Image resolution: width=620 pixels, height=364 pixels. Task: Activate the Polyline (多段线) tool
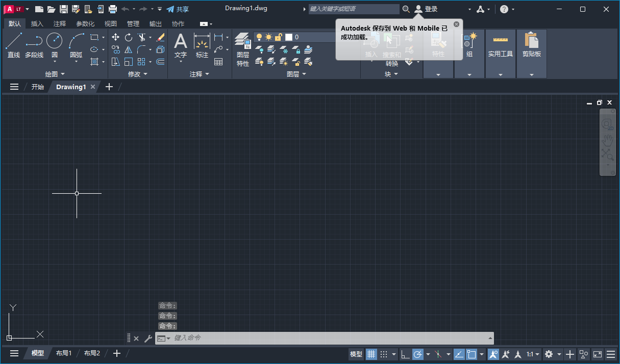coord(34,45)
